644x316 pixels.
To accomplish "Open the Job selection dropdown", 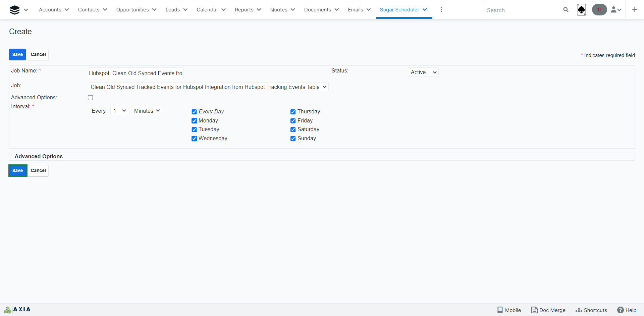I will [208, 87].
